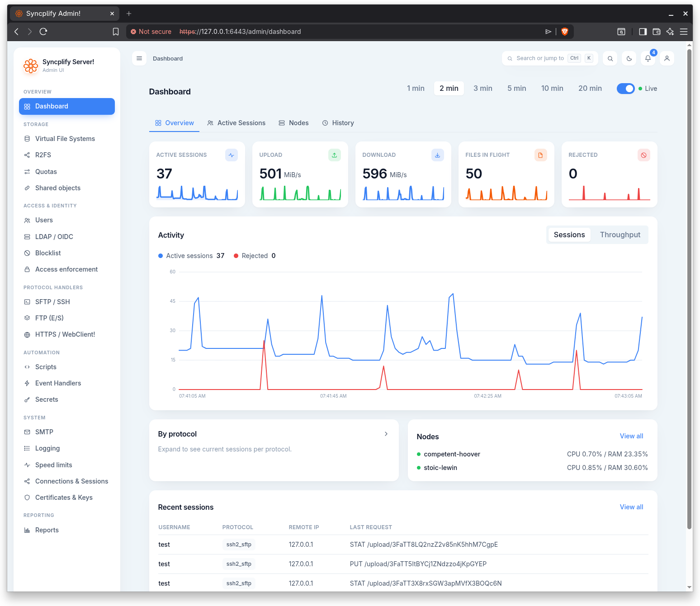Open the notifications bell icon

click(648, 58)
